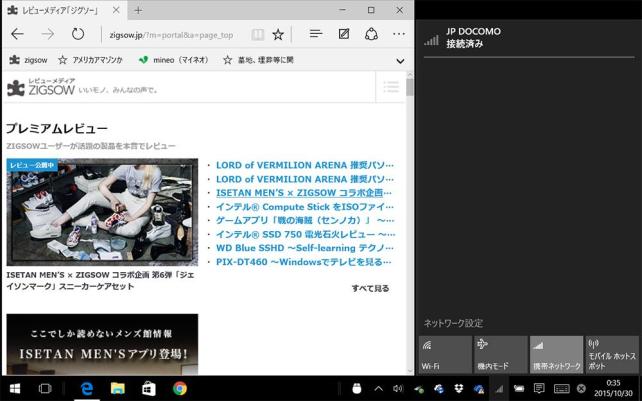Toggle 機内モード airplane mode tile
The height and width of the screenshot is (401, 642).
(501, 354)
